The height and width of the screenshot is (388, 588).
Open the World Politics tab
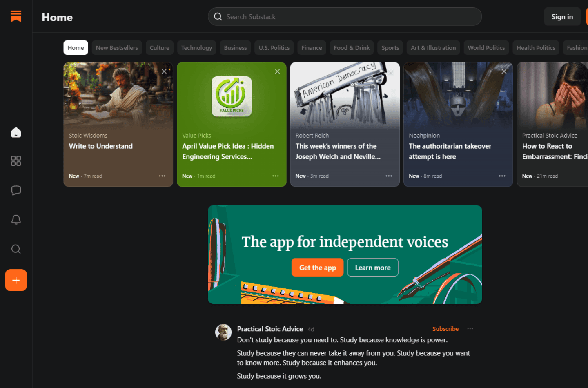(x=486, y=48)
